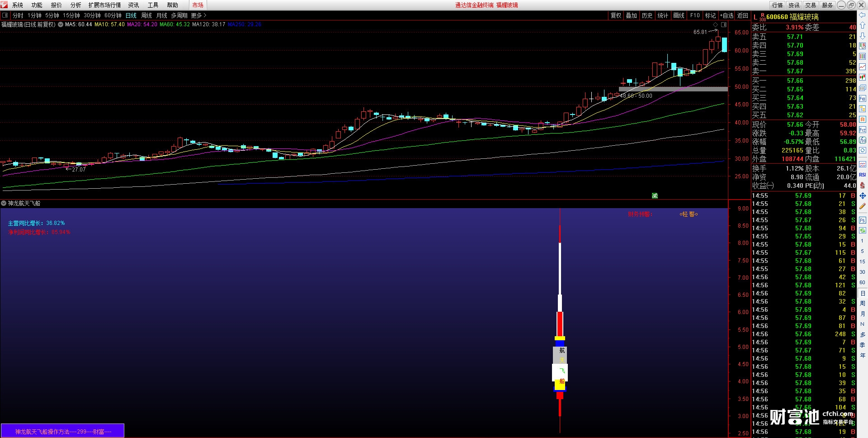Expand the 神龙航天飞船 indicator dropdown arrow
The image size is (868, 438).
click(x=4, y=204)
